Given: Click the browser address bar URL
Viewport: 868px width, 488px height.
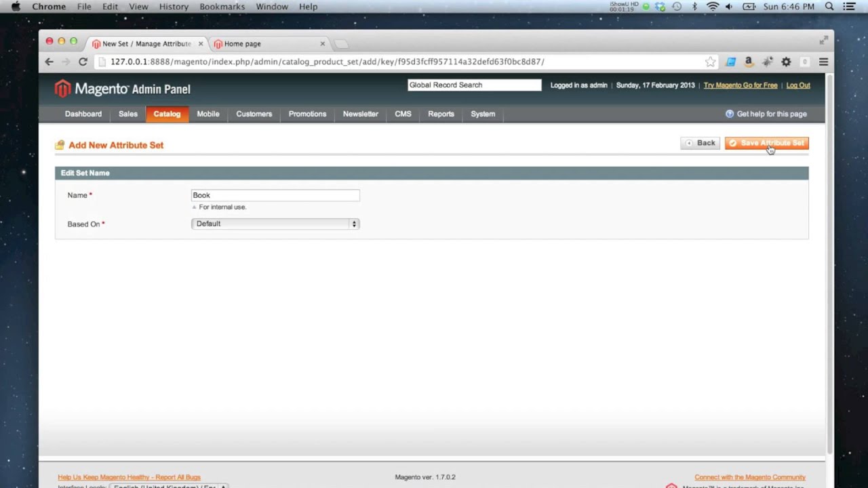Looking at the screenshot, I should [x=327, y=62].
